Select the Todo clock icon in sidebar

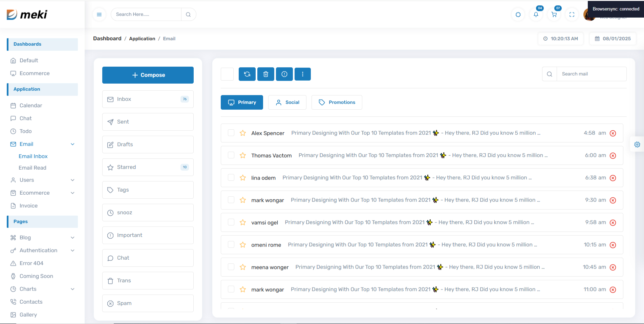click(13, 131)
